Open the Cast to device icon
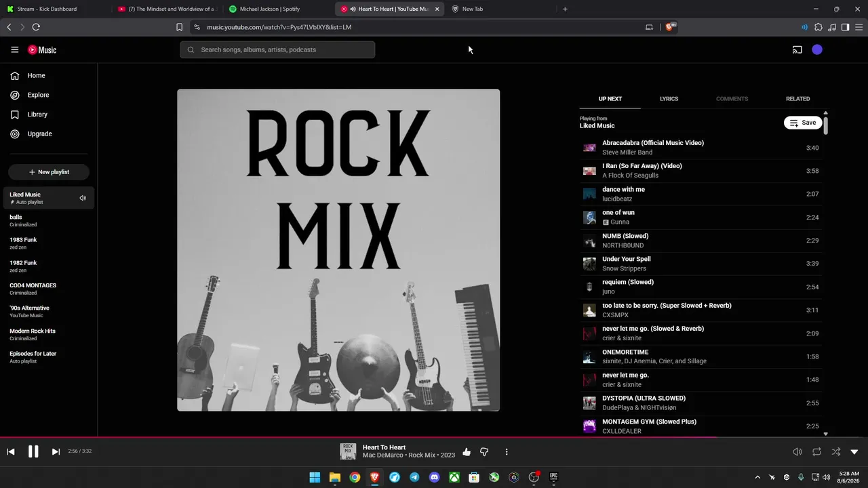The image size is (868, 488). tap(797, 49)
